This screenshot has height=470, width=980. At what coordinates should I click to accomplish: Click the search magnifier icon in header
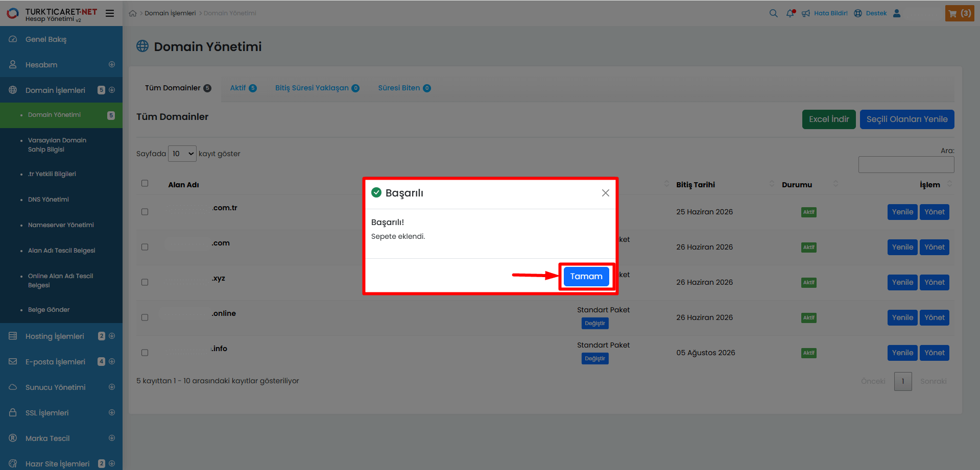[773, 13]
